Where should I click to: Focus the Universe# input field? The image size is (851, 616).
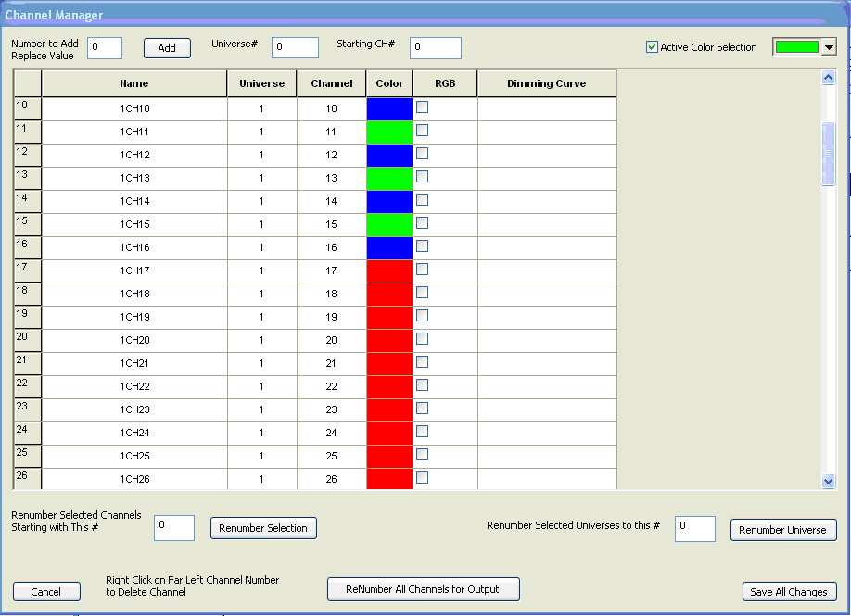coord(295,48)
